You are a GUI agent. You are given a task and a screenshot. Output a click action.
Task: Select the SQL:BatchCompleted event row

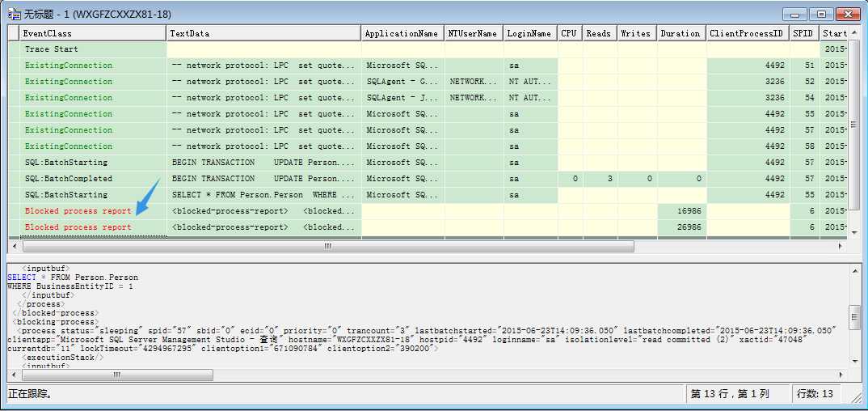click(428, 178)
